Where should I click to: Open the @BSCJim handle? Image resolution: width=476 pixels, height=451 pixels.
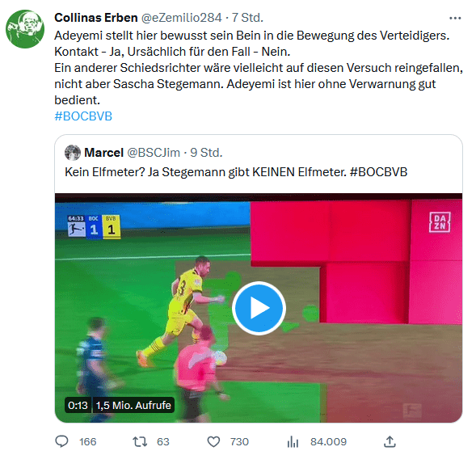154,153
